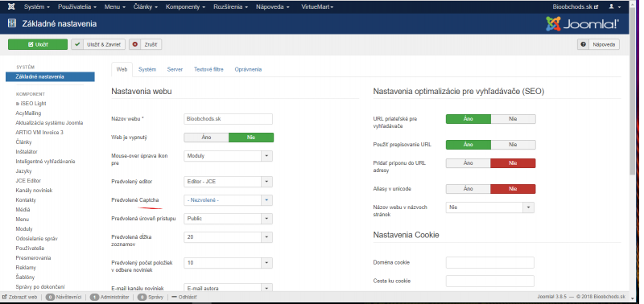The height and width of the screenshot is (304, 644).
Task: Set Použiť prepisovanie URL to Áno
Action: tap(469, 145)
